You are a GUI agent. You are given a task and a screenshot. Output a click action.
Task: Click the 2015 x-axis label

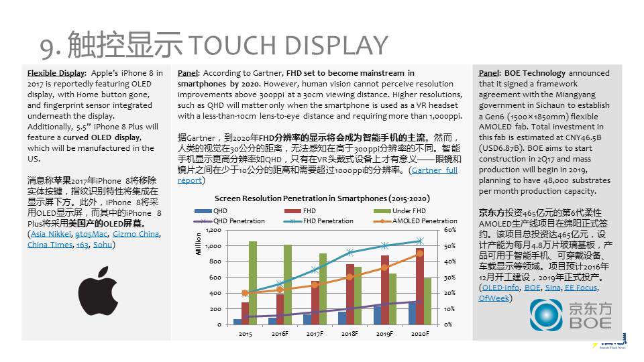(x=246, y=334)
